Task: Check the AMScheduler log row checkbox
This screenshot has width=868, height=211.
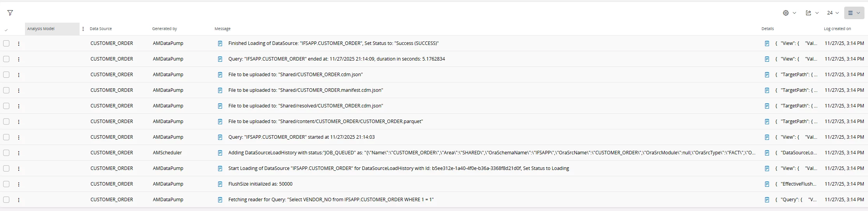Action: [x=6, y=153]
